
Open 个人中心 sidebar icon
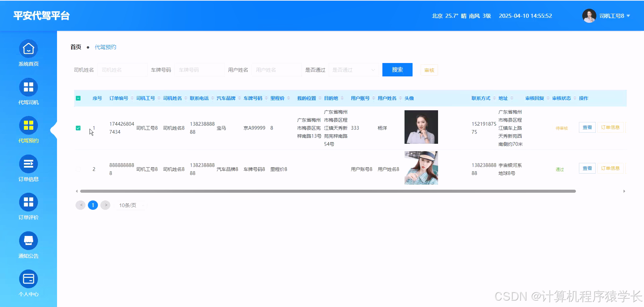point(29,279)
